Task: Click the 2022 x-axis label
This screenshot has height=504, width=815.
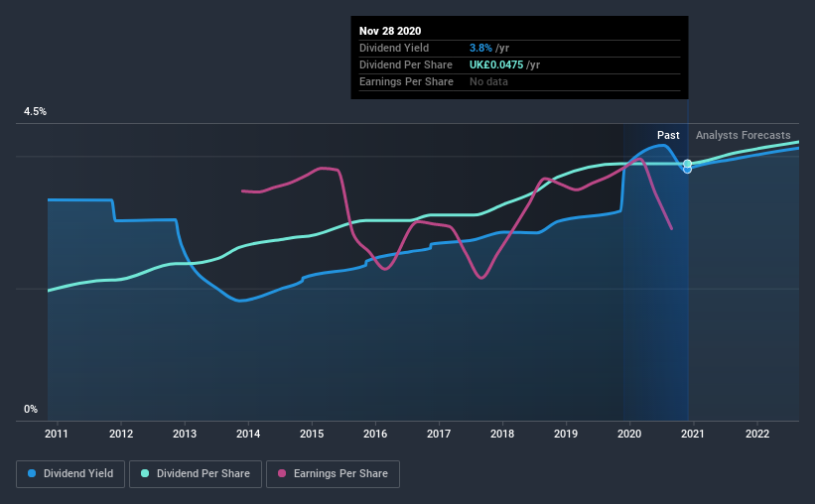Action: 757,434
